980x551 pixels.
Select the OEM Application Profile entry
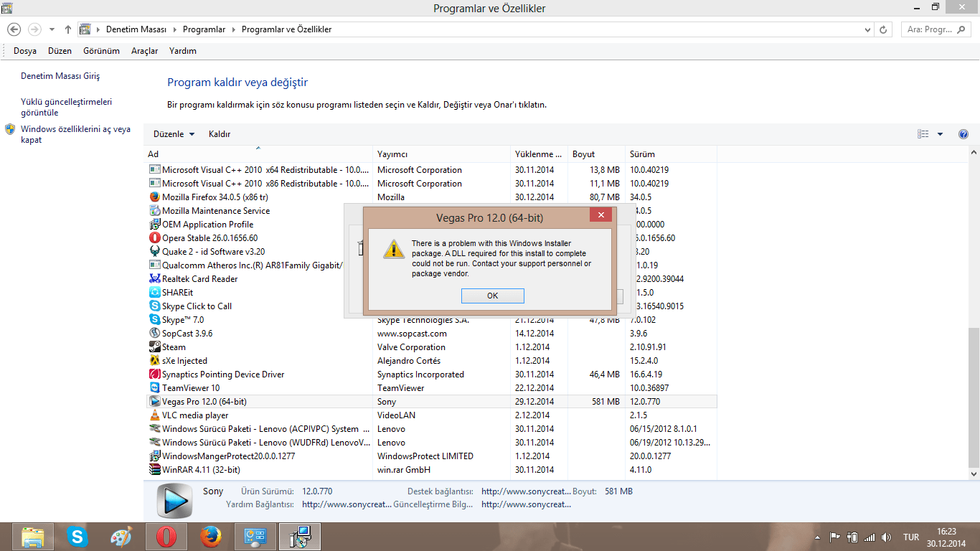pyautogui.click(x=208, y=225)
